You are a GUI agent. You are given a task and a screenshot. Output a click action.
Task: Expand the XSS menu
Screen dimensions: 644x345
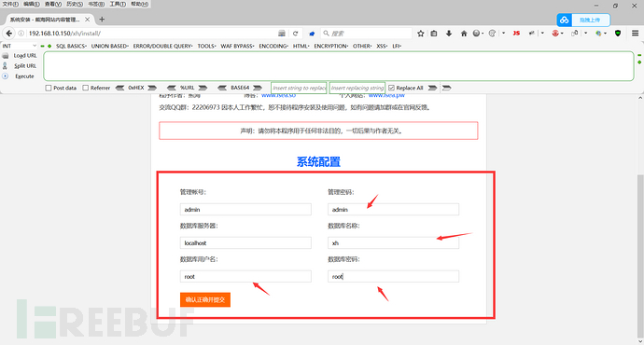coord(382,46)
